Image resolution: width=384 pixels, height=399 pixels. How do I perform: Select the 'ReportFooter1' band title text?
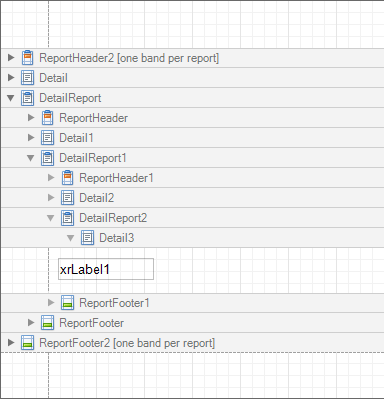coord(114,303)
